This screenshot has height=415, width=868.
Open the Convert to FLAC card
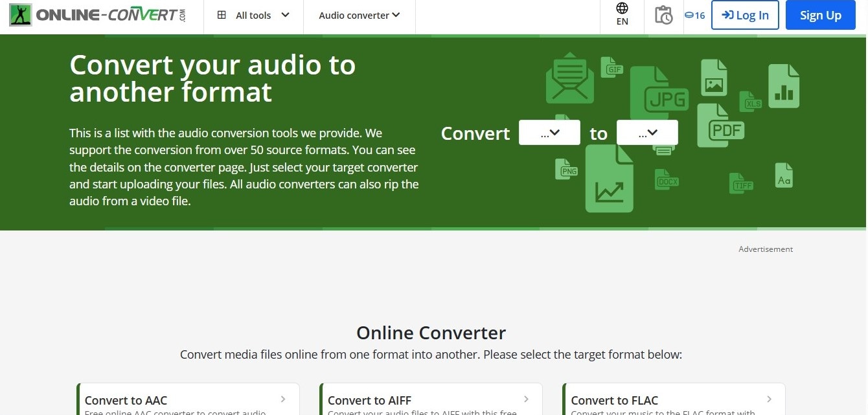click(674, 399)
